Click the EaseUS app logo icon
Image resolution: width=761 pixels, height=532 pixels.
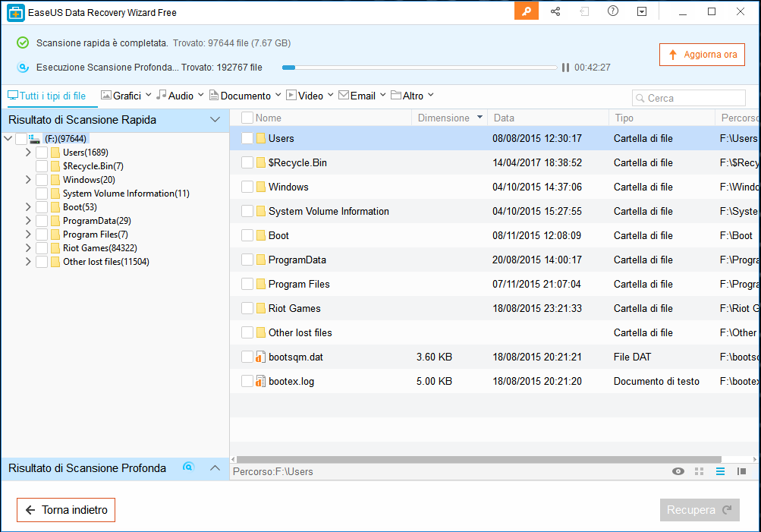pyautogui.click(x=15, y=13)
